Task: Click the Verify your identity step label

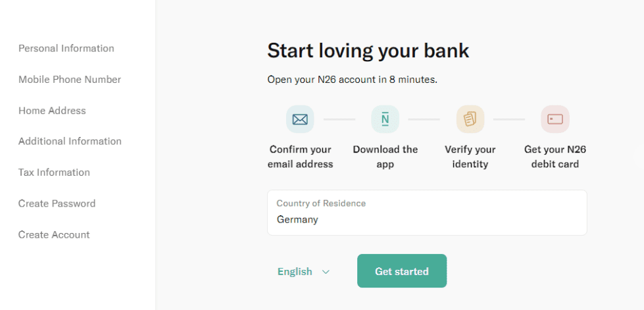Action: [470, 157]
